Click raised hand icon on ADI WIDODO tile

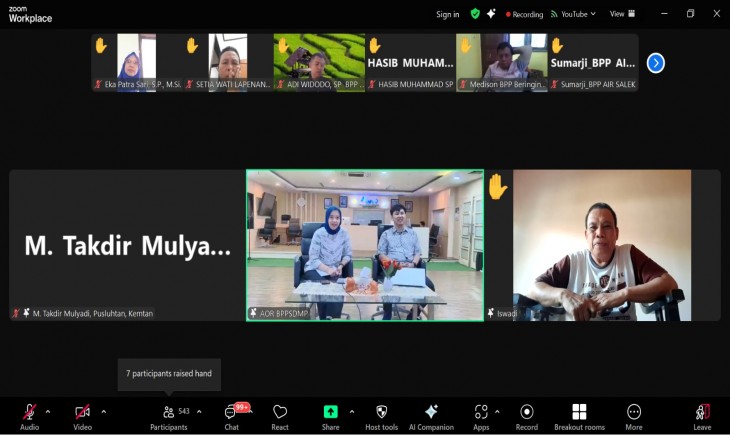click(x=283, y=46)
